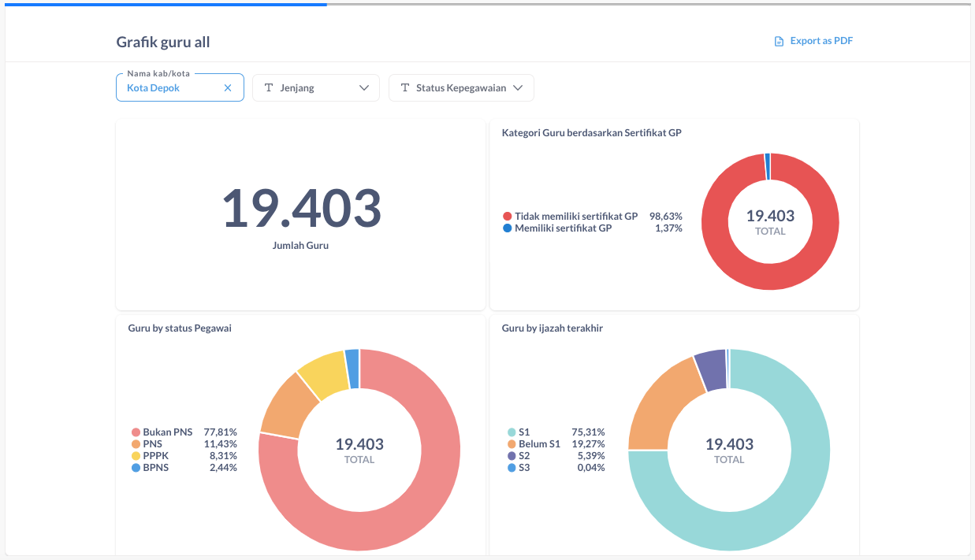Viewport: 975px width, 560px height.
Task: Click the Guru by status Pegawai title
Action: (x=180, y=328)
